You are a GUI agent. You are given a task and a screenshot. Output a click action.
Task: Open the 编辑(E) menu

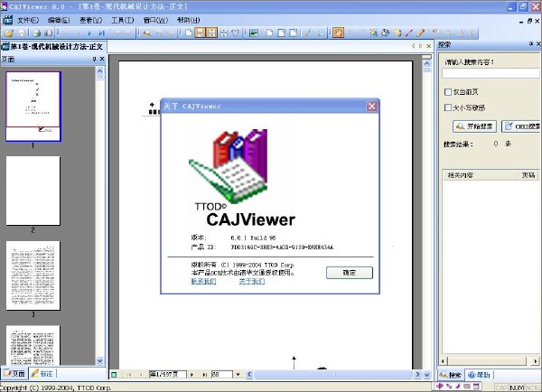pos(59,21)
